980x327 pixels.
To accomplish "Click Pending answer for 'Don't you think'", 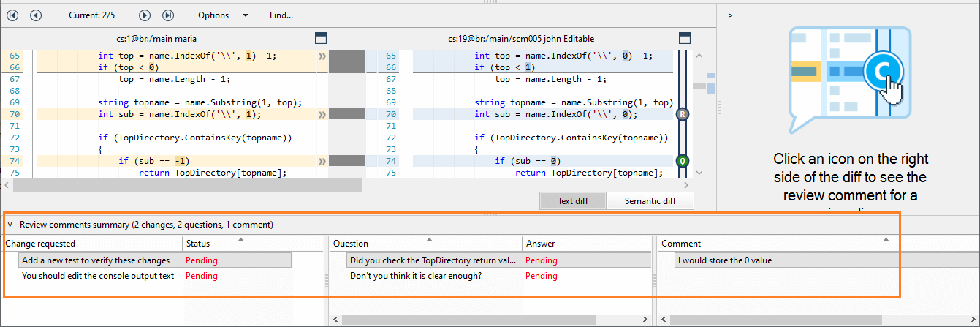I will 542,276.
